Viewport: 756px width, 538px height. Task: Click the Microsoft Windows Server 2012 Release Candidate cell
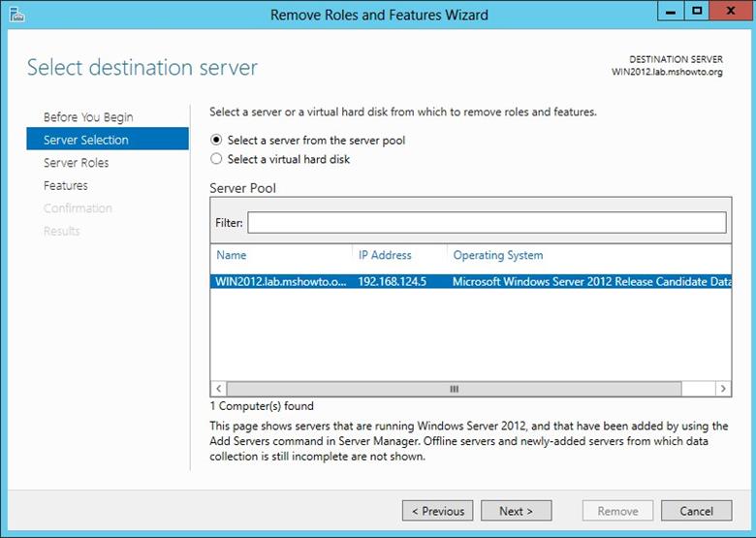[591, 281]
